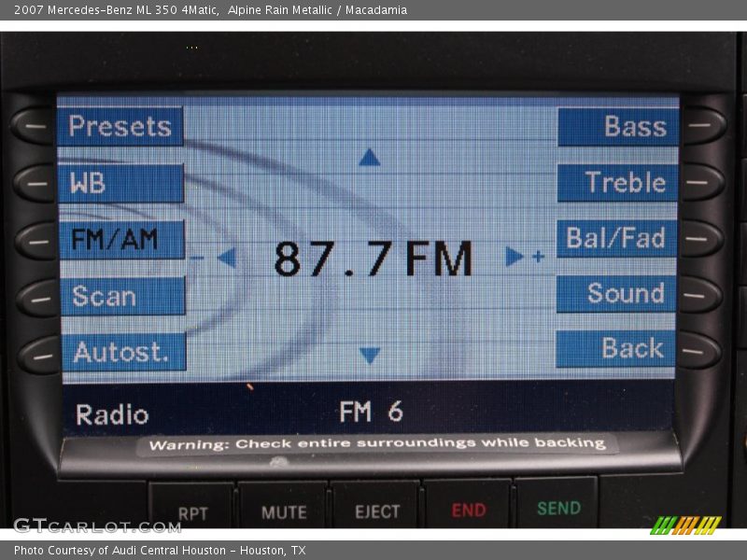Screen dimensions: 747x560
Task: Start Scan of radio stations
Action: click(122, 297)
